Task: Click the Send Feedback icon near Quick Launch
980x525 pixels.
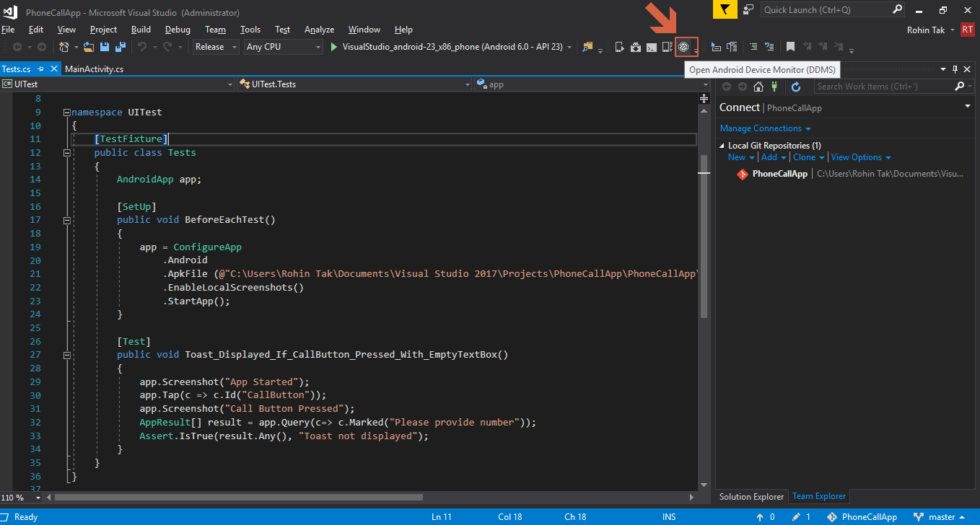Action: [749, 9]
